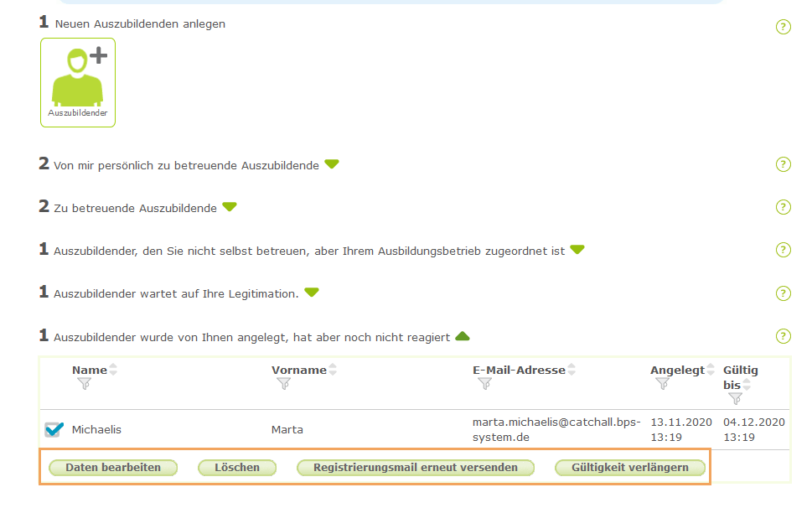
Task: Expand 'Ihrem Ausbildungsbetrieb zugeordnet' section
Action: click(x=577, y=250)
